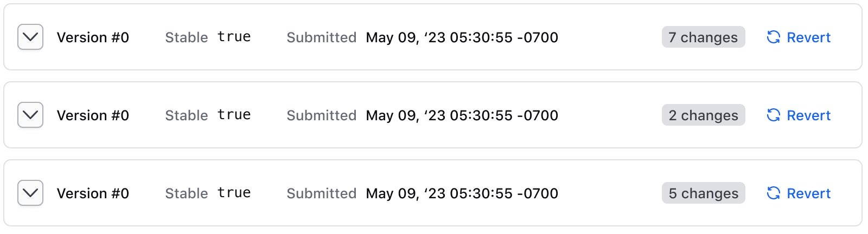Click the Submitted timestamp in the 5 changes row

pos(462,193)
